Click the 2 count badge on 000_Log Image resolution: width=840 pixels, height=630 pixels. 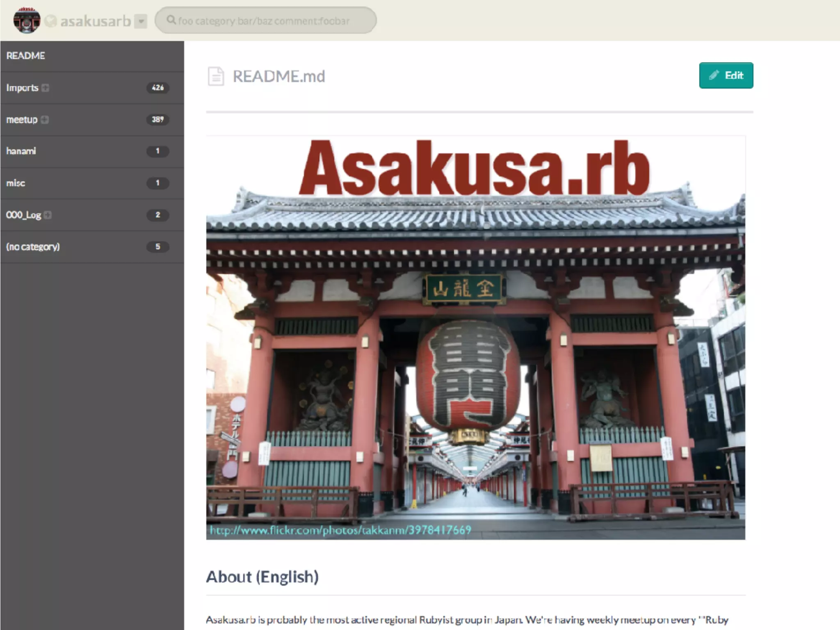pos(157,215)
